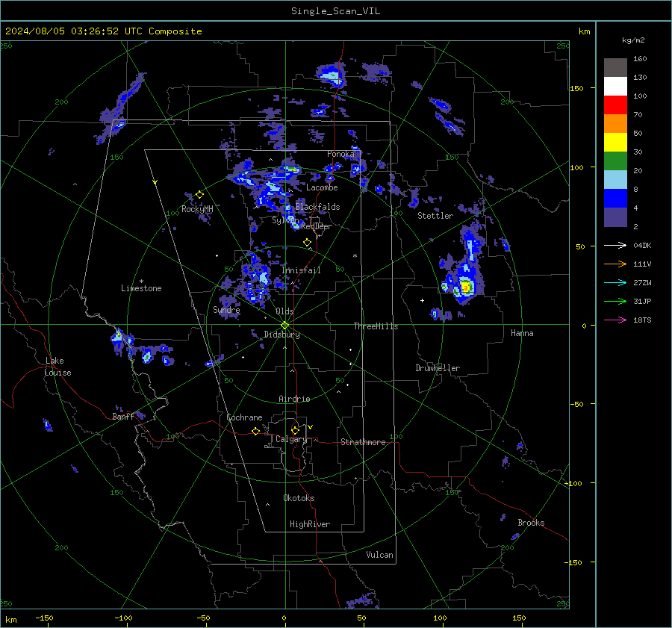
Task: Click the Didsbury town label
Action: coord(281,335)
